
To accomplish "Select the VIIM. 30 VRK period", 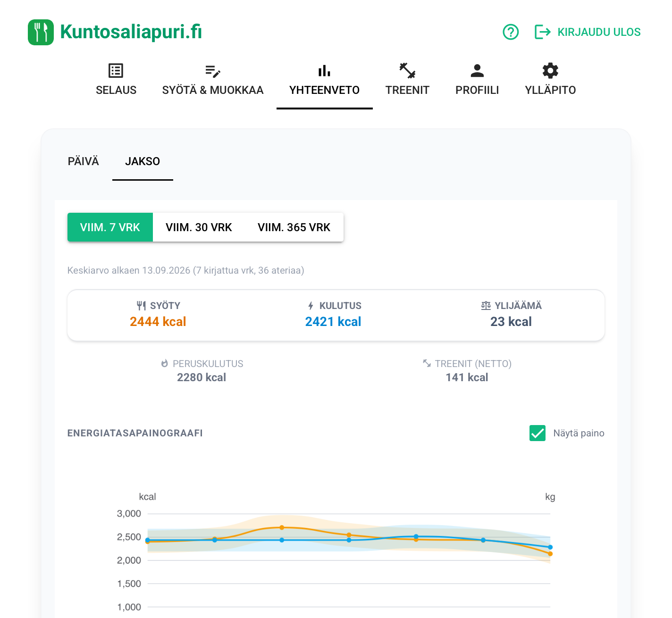I will pyautogui.click(x=199, y=227).
